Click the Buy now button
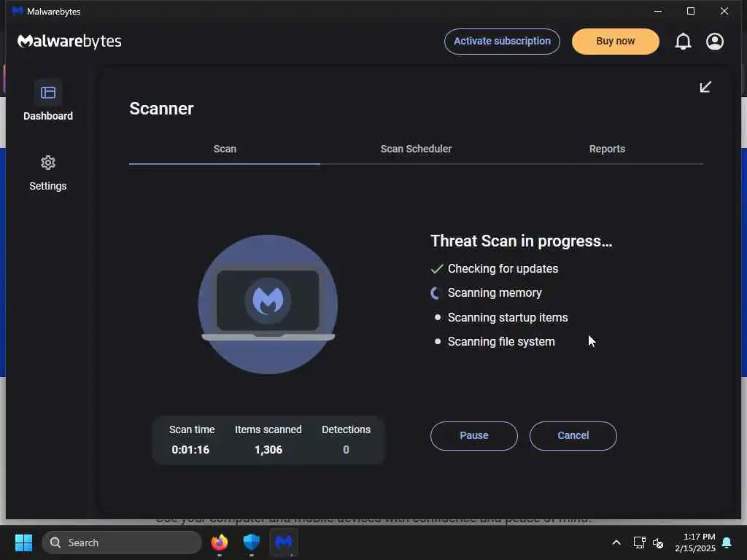747x560 pixels. 616,42
